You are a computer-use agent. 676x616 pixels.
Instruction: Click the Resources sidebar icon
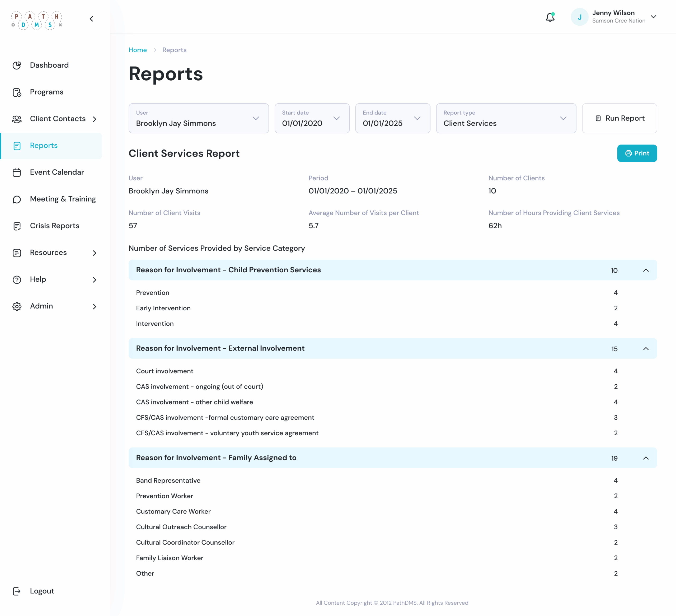[17, 253]
